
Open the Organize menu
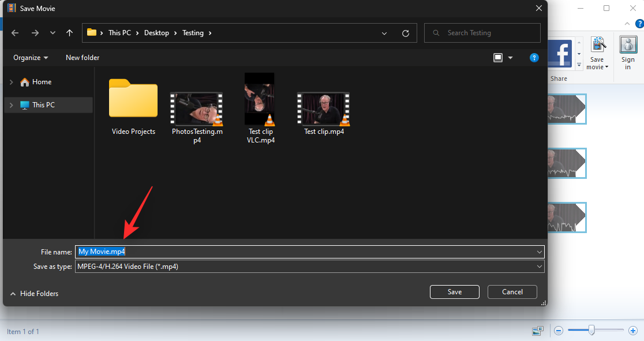click(31, 58)
